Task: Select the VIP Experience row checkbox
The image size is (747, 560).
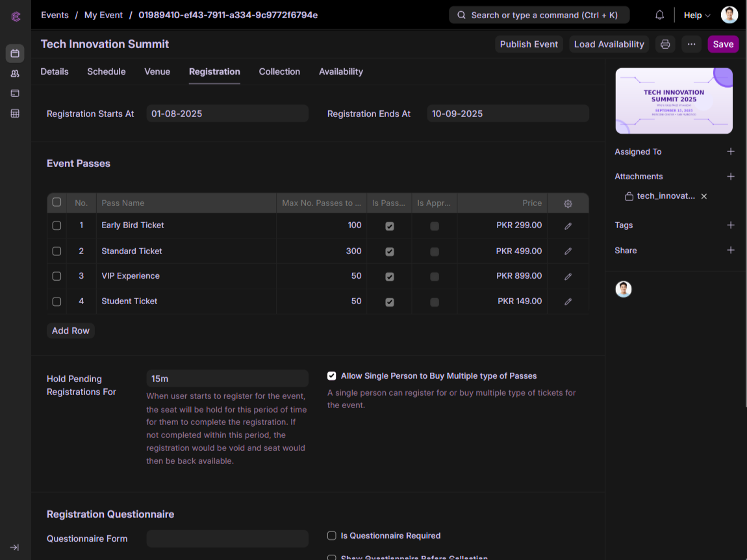Action: click(x=57, y=276)
